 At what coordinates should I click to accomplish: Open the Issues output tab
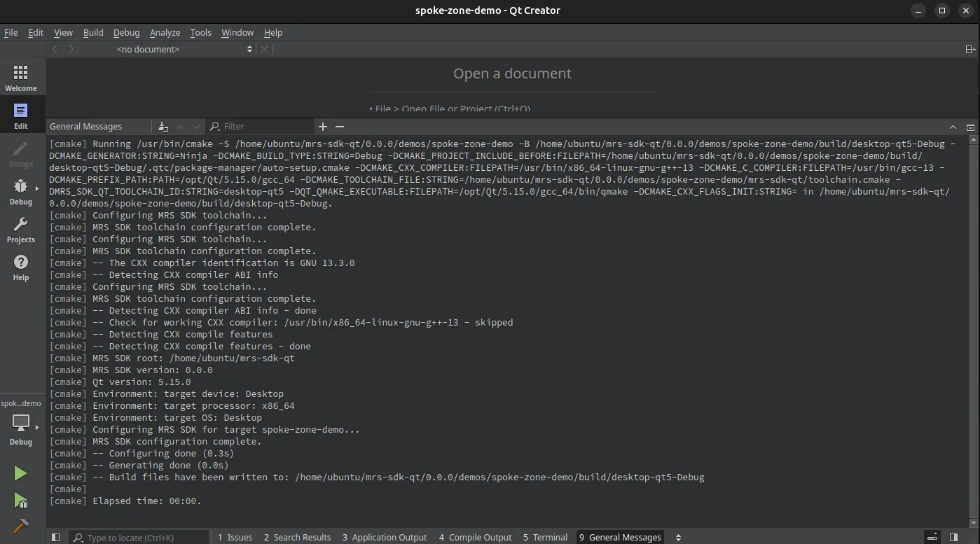[x=235, y=538]
